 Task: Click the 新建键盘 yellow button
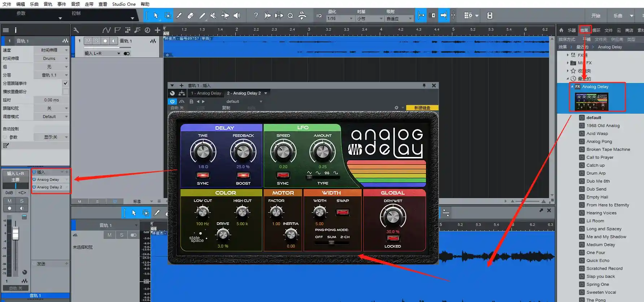pos(422,108)
